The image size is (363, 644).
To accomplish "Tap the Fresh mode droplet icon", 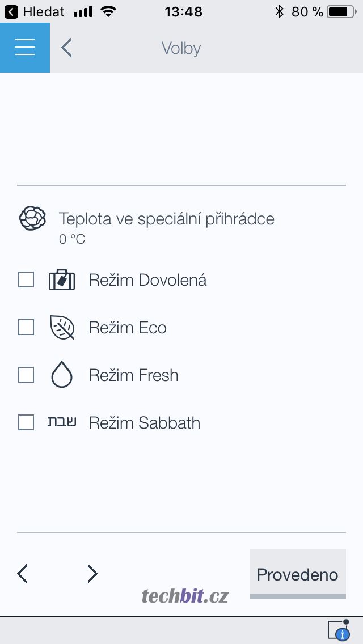I will pyautogui.click(x=62, y=375).
